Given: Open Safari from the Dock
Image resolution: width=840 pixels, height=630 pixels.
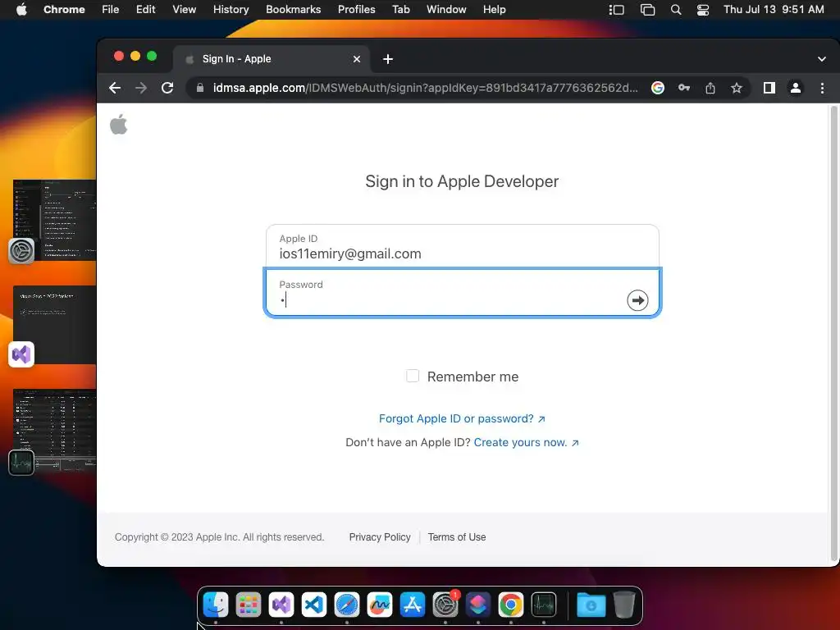Looking at the screenshot, I should (347, 605).
